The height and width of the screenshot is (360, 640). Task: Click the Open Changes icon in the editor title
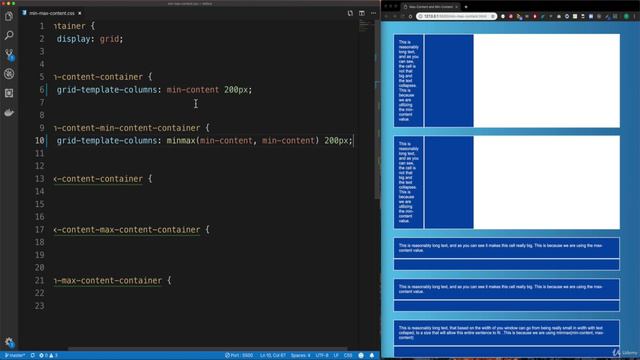click(350, 13)
